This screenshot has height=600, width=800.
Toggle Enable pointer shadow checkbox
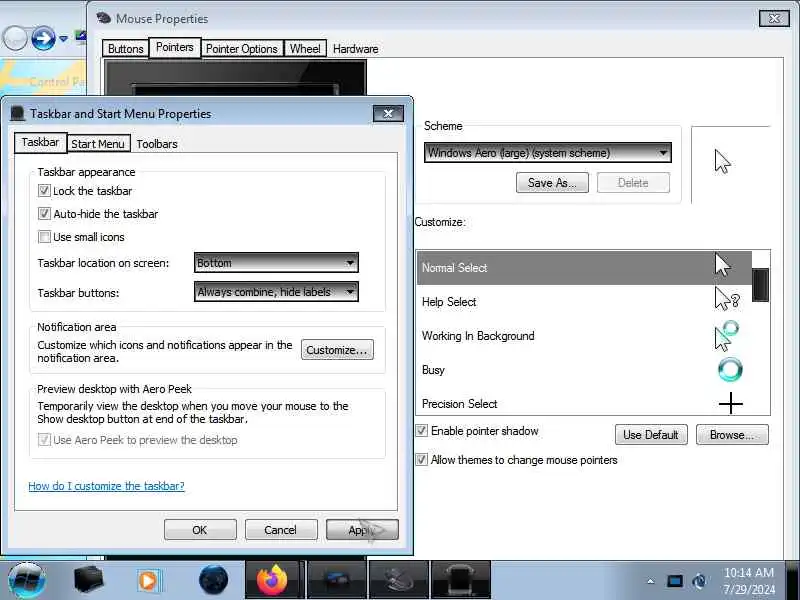pos(421,431)
